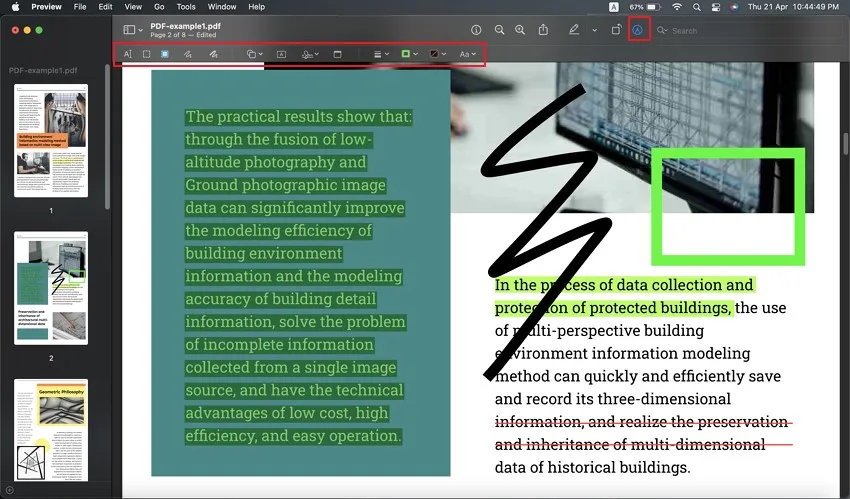Select the Sketch tool
The width and height of the screenshot is (850, 499).
188,54
